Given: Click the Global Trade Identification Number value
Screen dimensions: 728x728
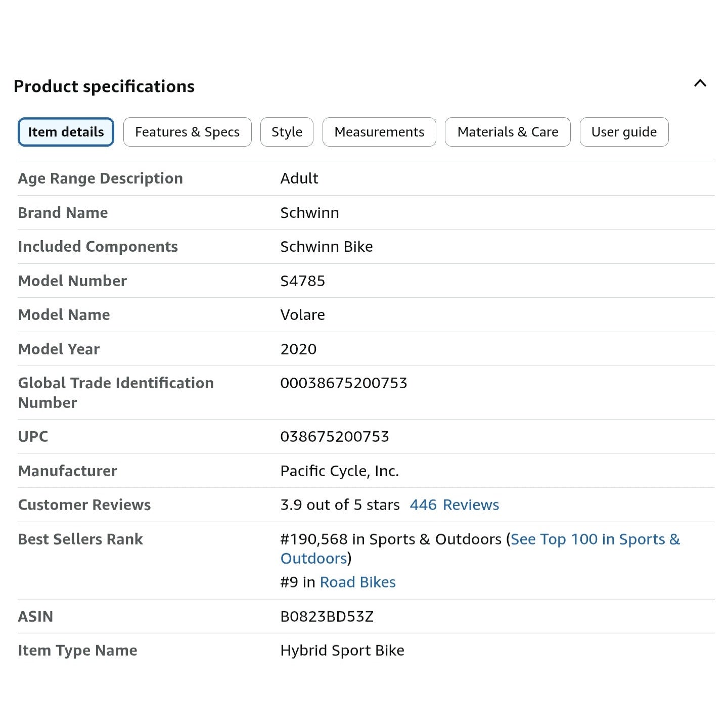Looking at the screenshot, I should 344,383.
